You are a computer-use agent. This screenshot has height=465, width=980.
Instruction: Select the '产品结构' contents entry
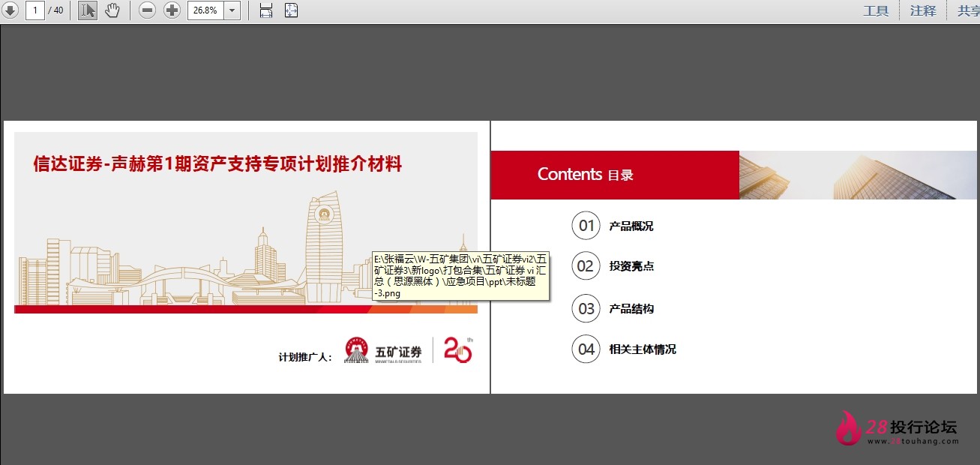pyautogui.click(x=631, y=308)
